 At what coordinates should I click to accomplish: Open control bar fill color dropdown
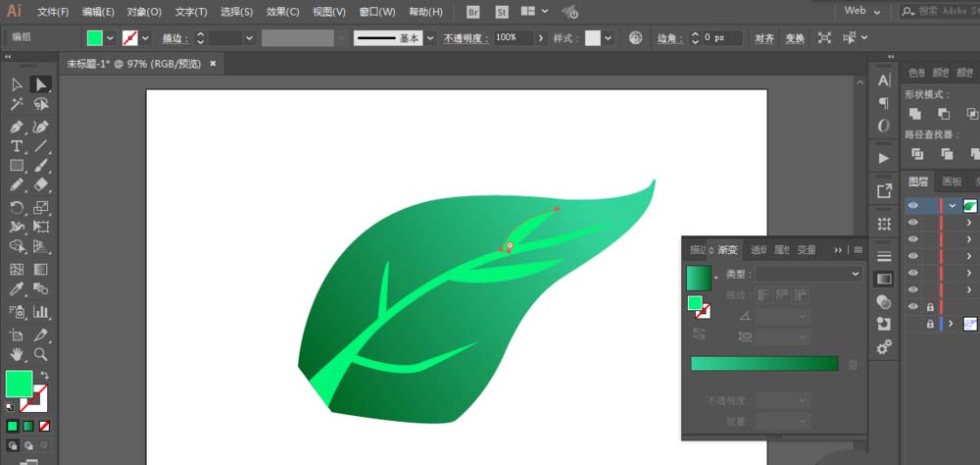[x=111, y=38]
